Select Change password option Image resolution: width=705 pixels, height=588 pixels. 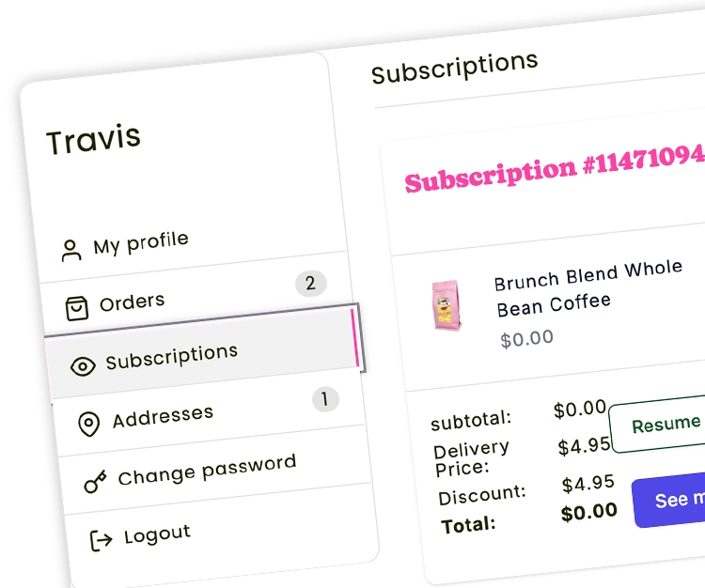point(207,470)
